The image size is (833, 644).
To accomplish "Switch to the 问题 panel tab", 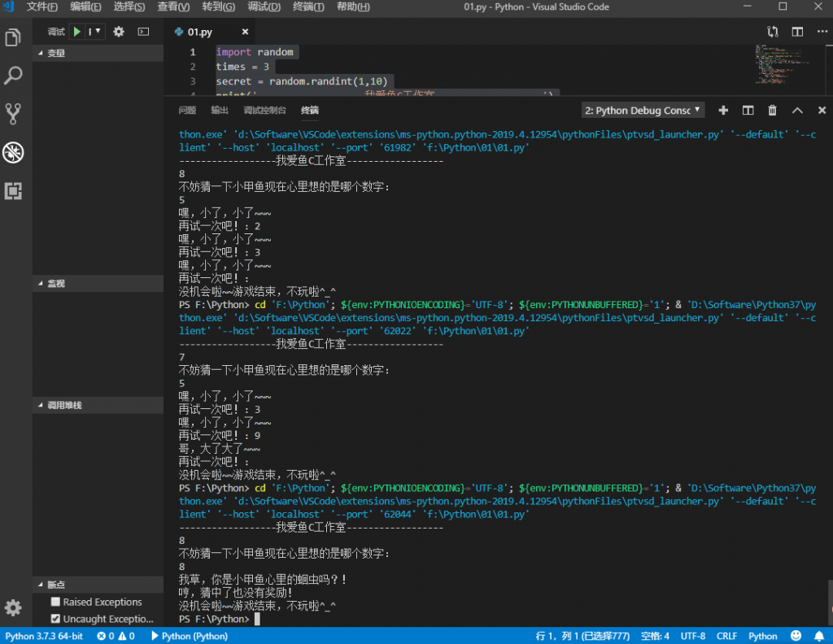I will [187, 110].
